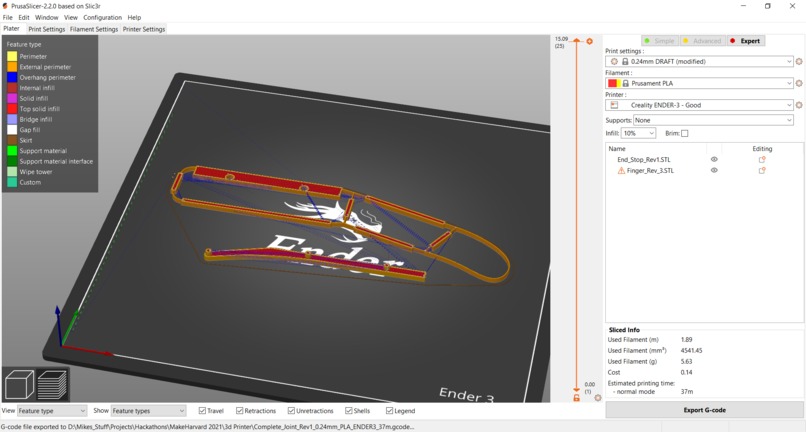Open the Help menu
Image resolution: width=806 pixels, height=432 pixels.
coord(134,17)
